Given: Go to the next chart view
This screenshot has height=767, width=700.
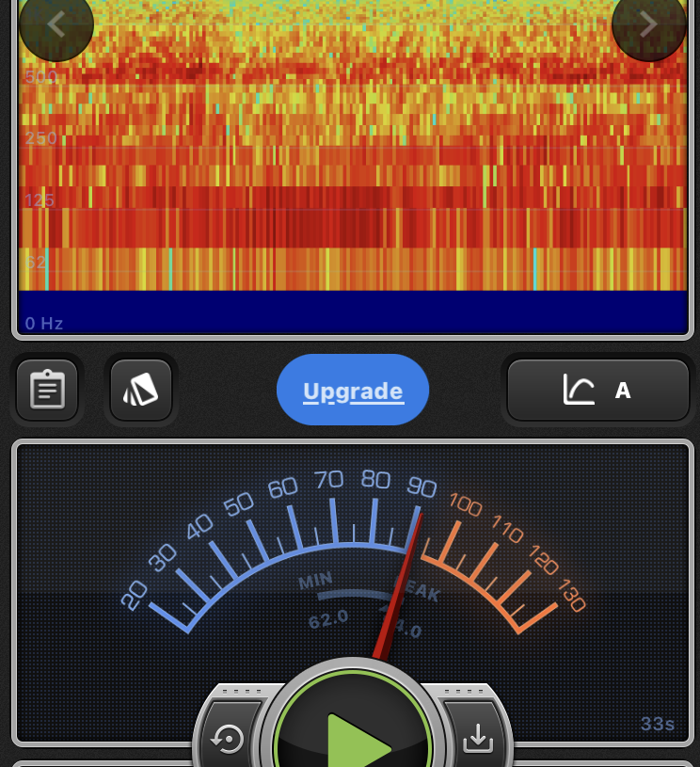Looking at the screenshot, I should (648, 25).
